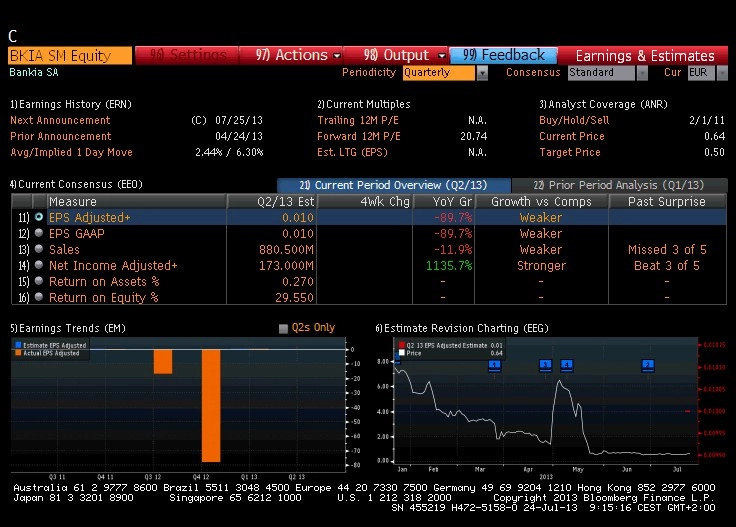Select the EPS Adjusted+ radio button

39,217
